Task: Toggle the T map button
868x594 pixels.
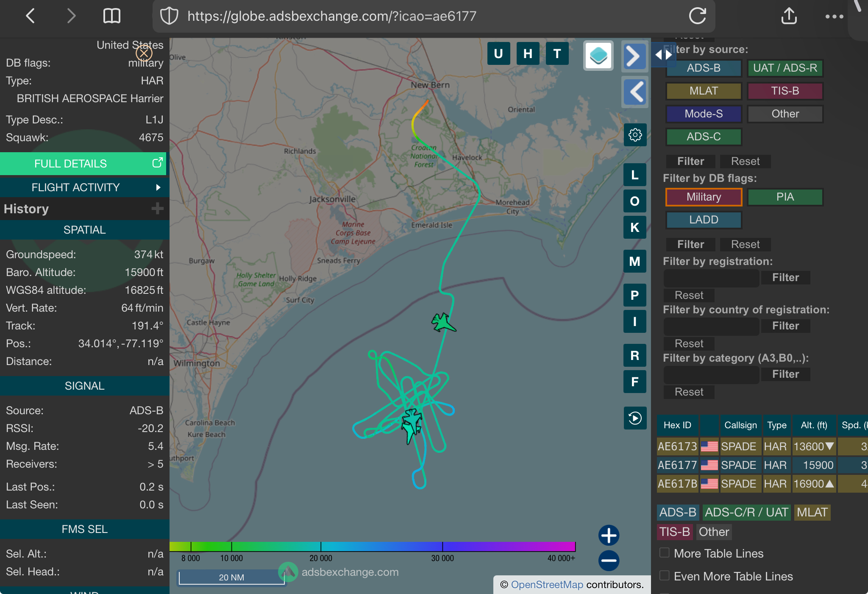Action: 557,54
